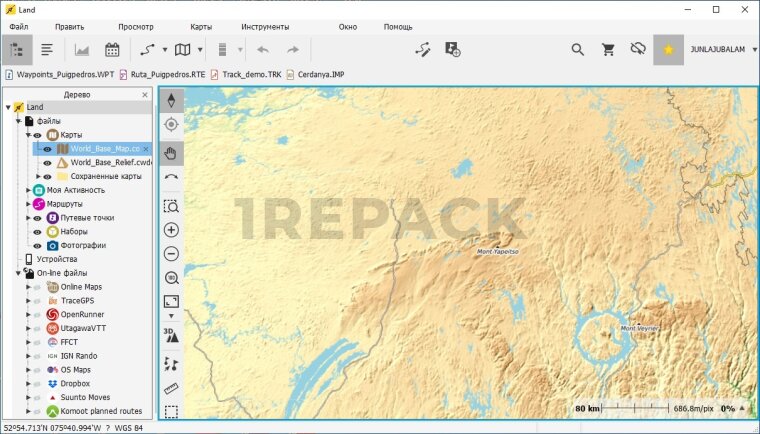
Task: Open the shopping cart store icon
Action: click(x=608, y=49)
